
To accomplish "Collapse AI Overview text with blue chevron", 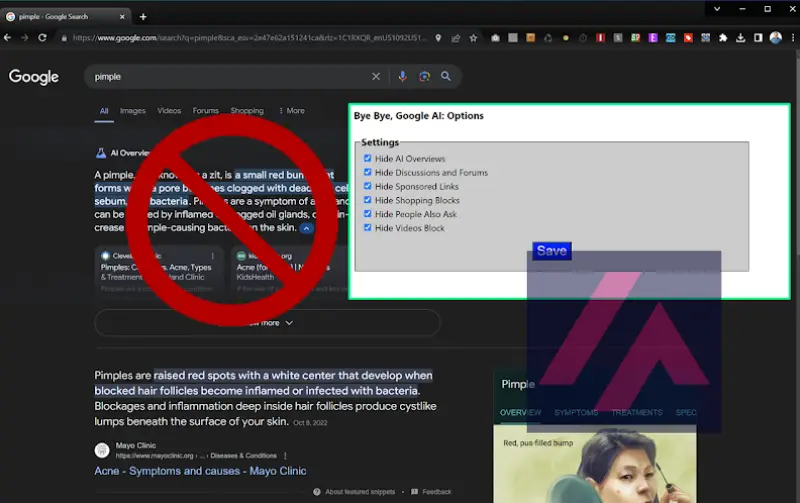I will tap(307, 228).
